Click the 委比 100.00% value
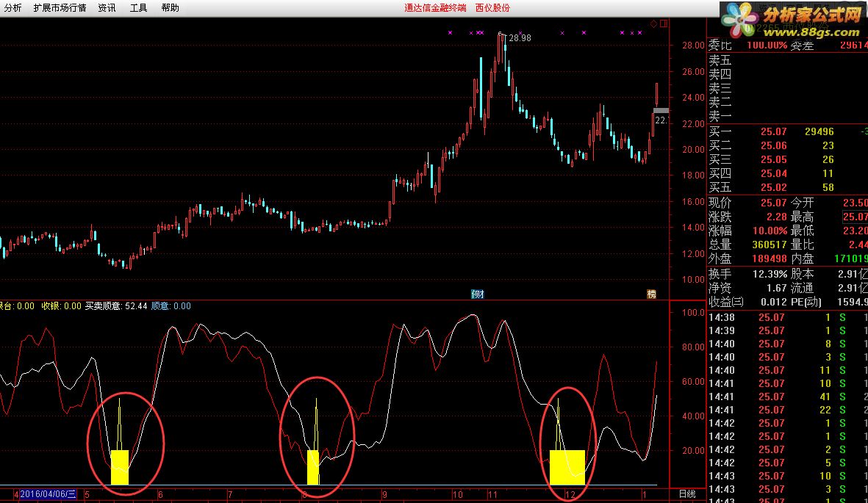 pyautogui.click(x=767, y=46)
